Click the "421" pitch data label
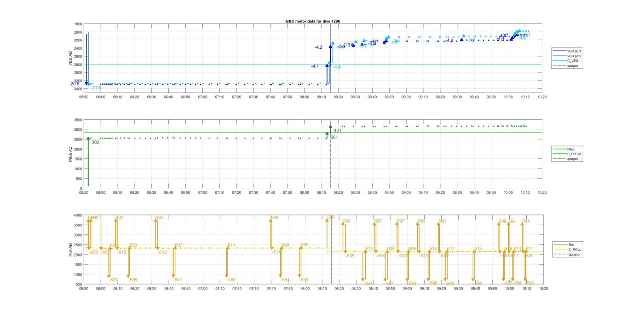644x319 pixels. (x=338, y=131)
